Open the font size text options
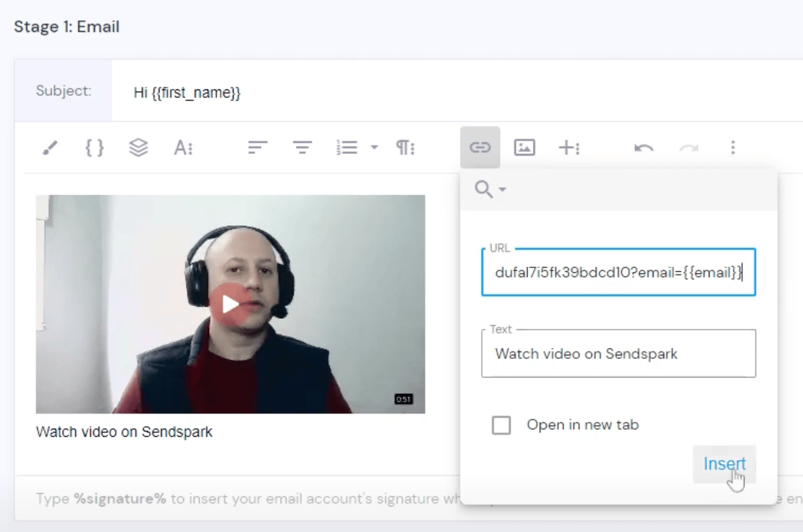This screenshot has height=532, width=803. 183,148
